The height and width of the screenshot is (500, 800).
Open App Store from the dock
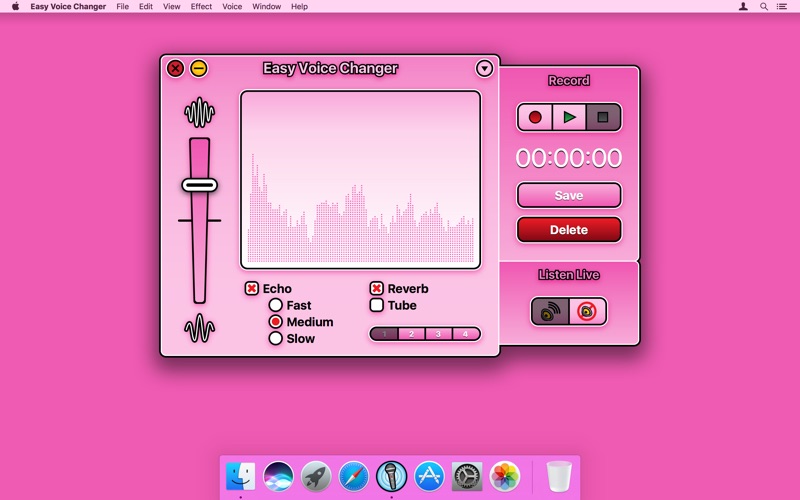pyautogui.click(x=429, y=476)
